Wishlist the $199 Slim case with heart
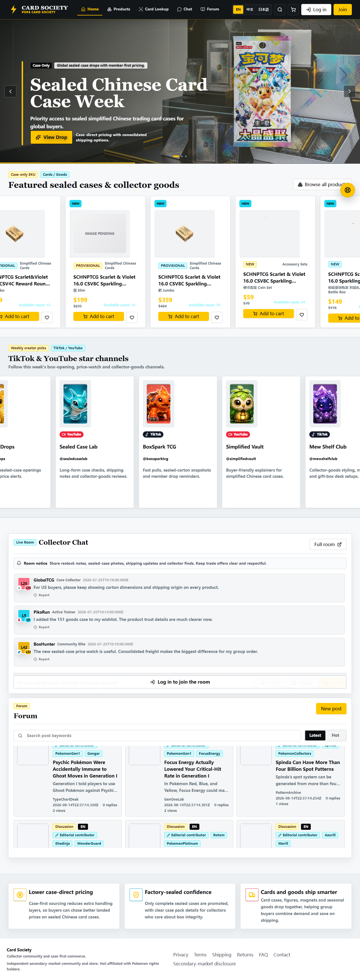This screenshot has height=980, width=360. tap(132, 317)
